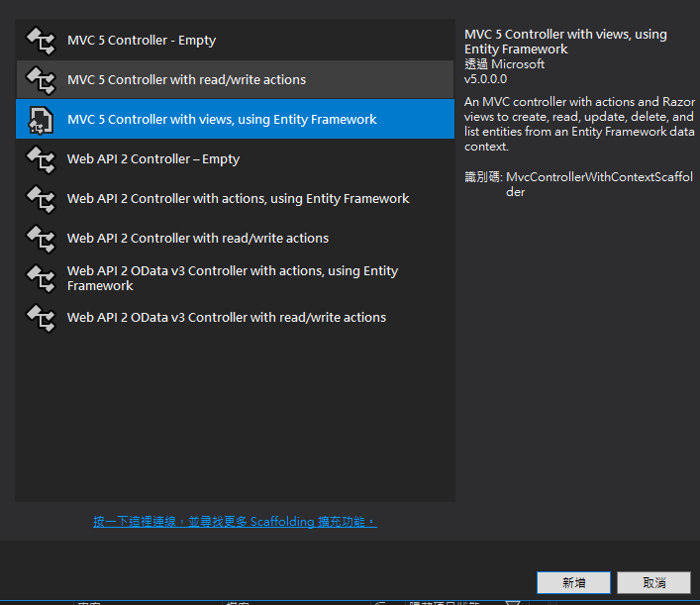Click icon for OData v3 Controller using Entity Framework
700x605 pixels.
(x=41, y=278)
